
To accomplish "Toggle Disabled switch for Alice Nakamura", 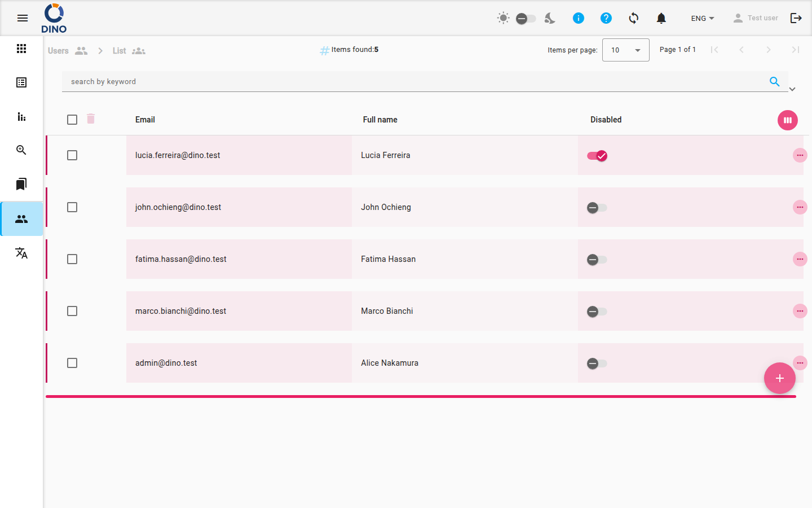I will pos(597,364).
